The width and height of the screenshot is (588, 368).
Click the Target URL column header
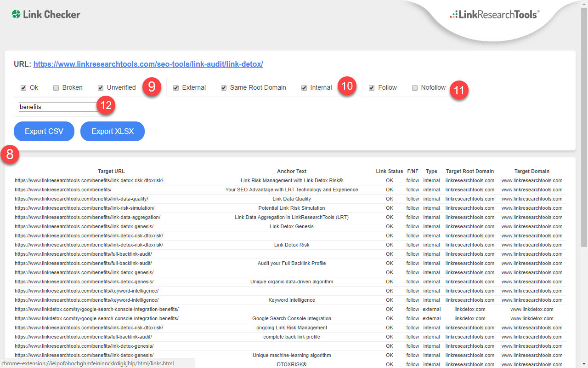coord(111,171)
